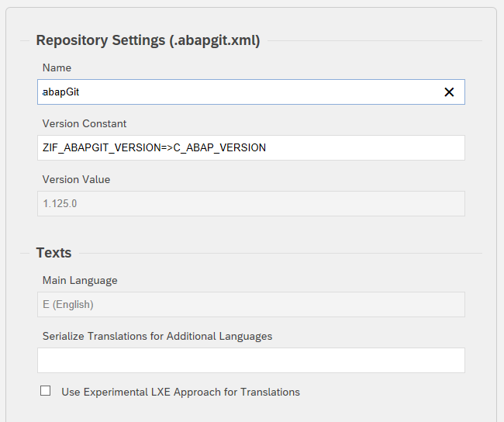
Task: Click the Main Language field showing E (English)
Action: pos(251,304)
